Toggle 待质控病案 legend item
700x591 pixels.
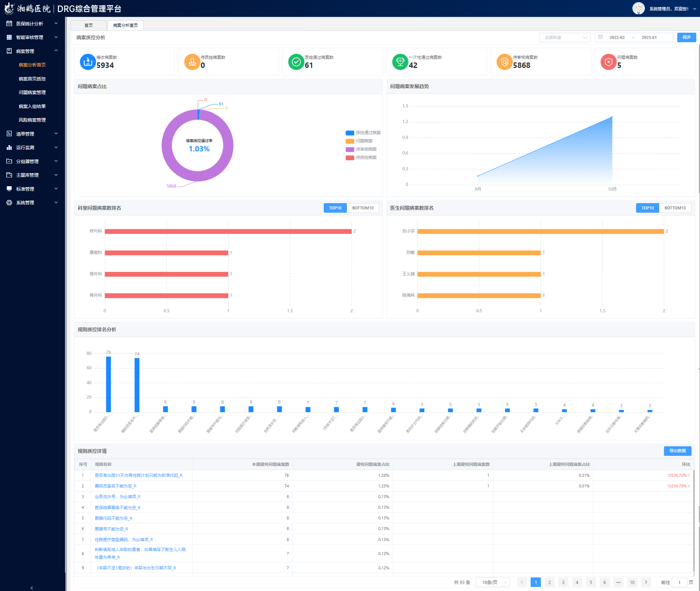click(361, 158)
